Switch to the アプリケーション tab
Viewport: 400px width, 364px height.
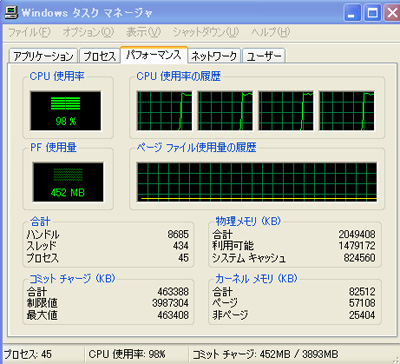[x=43, y=56]
